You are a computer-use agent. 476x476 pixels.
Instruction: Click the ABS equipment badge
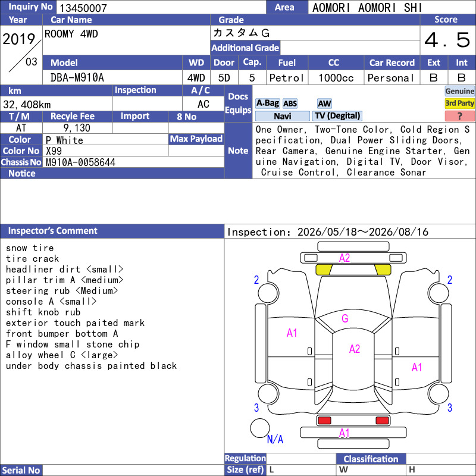(290, 104)
